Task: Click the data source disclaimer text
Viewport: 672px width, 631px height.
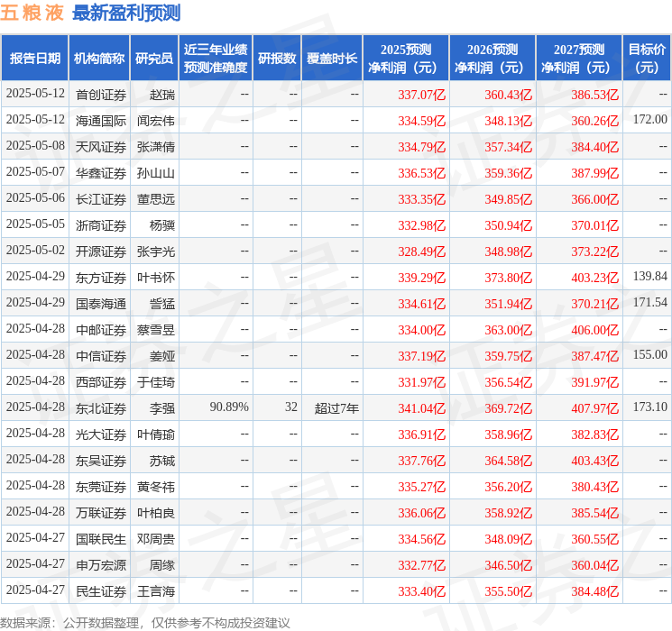Action: coord(145,622)
